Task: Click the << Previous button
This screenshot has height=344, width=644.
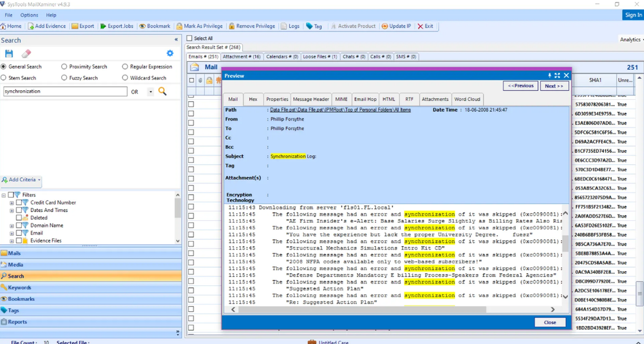Action: pyautogui.click(x=520, y=86)
